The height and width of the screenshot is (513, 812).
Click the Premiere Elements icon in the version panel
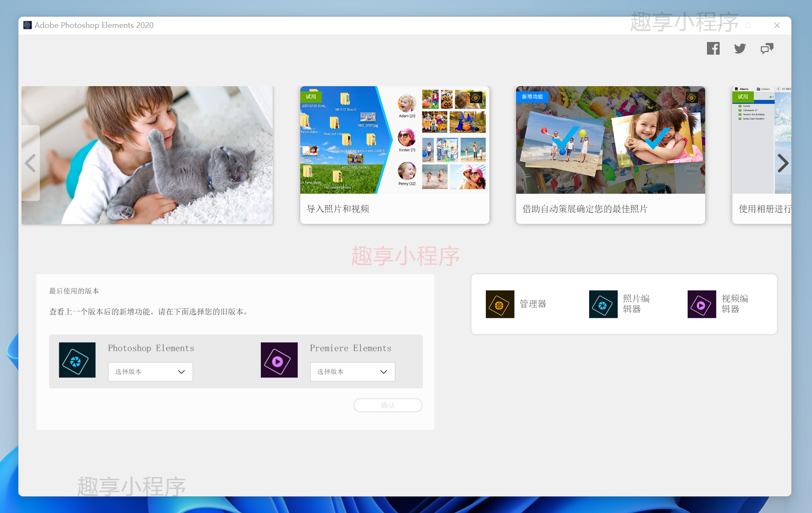point(279,360)
